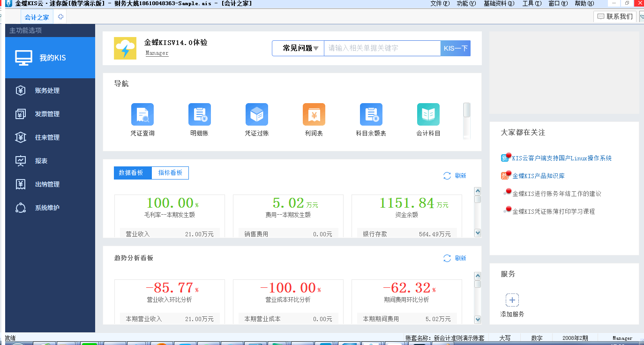This screenshot has width=644, height=345.
Task: Click the 热 badge icon beside 知识库
Action: click(x=506, y=175)
